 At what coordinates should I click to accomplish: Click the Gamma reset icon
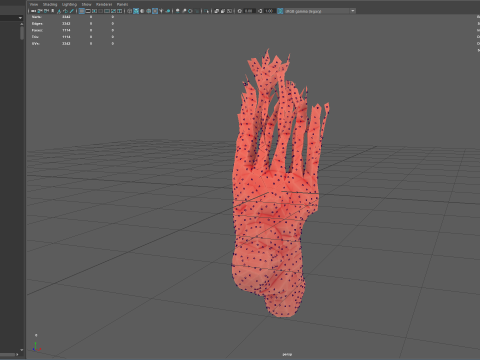pos(260,11)
